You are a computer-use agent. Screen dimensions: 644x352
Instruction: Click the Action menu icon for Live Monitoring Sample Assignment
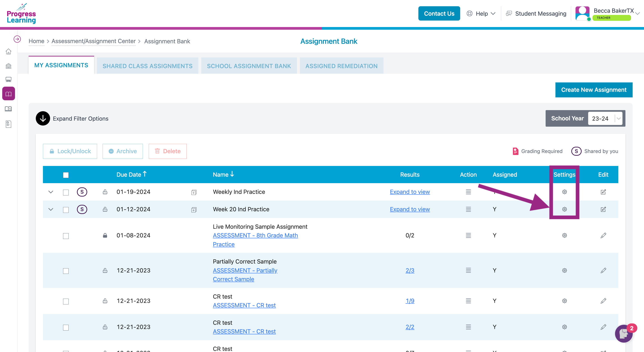pyautogui.click(x=469, y=235)
